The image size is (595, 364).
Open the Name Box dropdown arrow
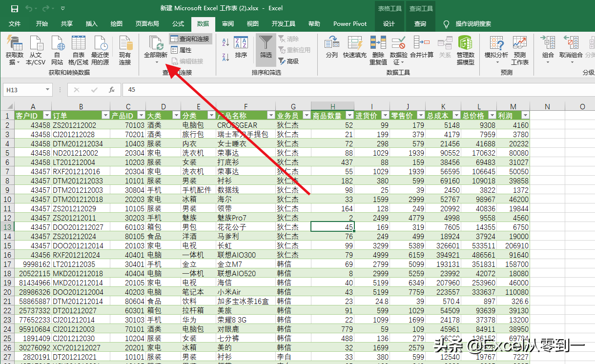(47, 90)
